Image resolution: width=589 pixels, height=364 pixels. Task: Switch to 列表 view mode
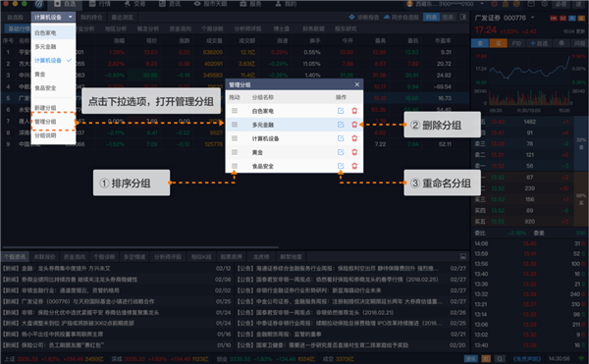(431, 18)
